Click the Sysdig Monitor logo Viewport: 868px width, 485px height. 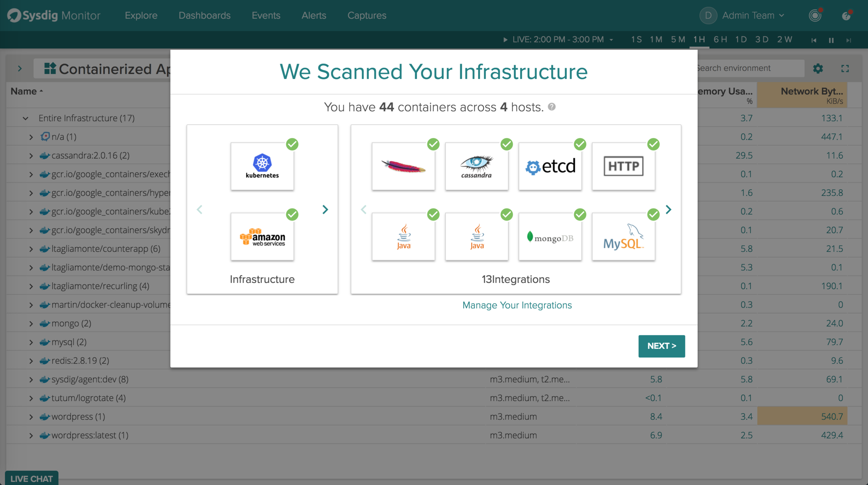point(54,15)
